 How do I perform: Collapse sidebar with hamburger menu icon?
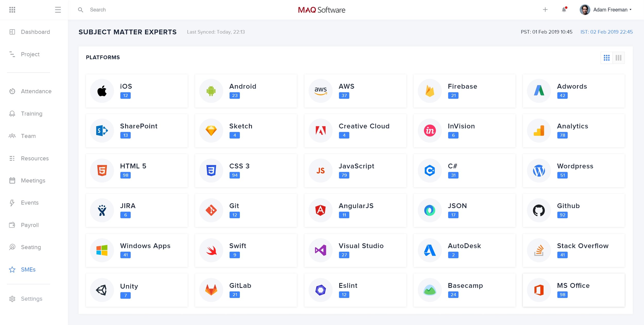tap(58, 10)
